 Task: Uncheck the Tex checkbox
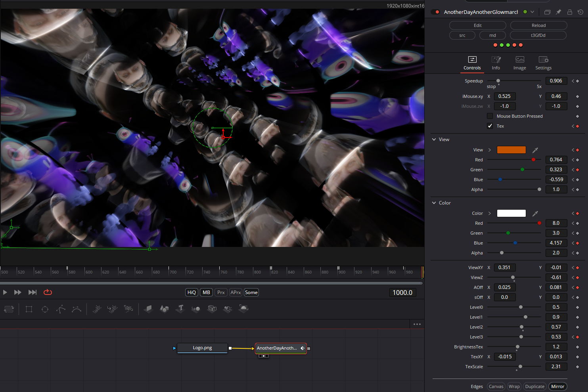[x=490, y=126]
